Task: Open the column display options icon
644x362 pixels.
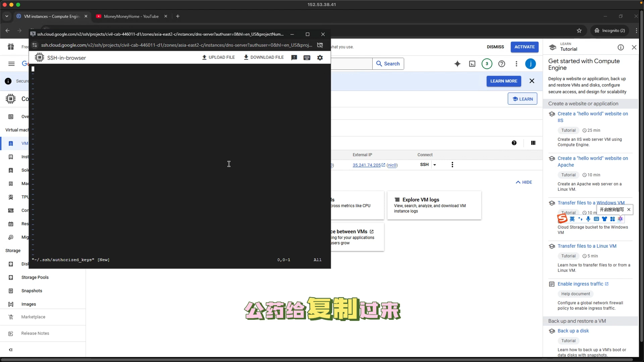Action: 533,143
